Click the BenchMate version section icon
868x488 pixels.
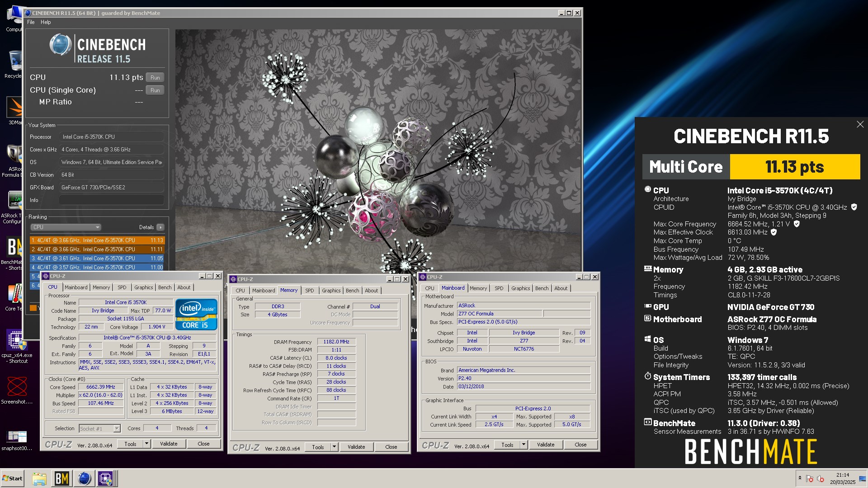coord(647,422)
